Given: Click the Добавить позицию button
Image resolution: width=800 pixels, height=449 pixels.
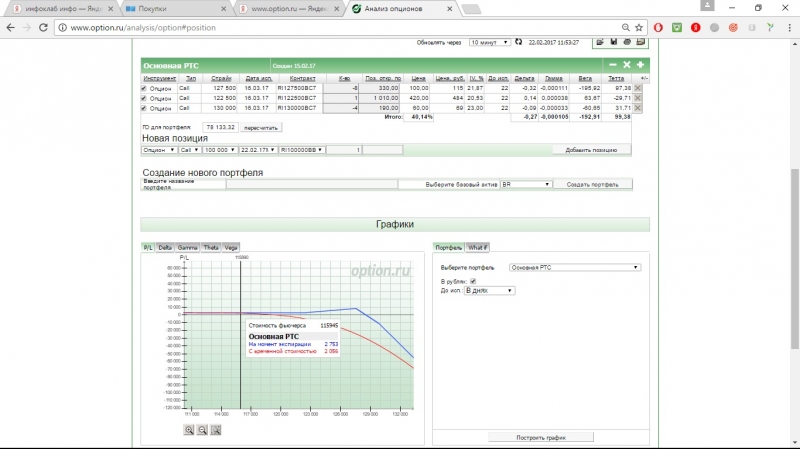Looking at the screenshot, I should click(591, 150).
